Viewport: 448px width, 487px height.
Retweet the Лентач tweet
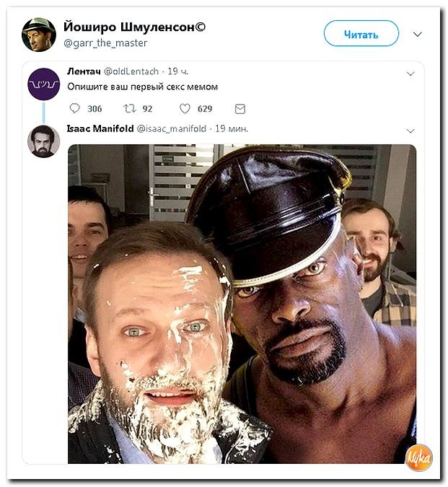pyautogui.click(x=130, y=109)
